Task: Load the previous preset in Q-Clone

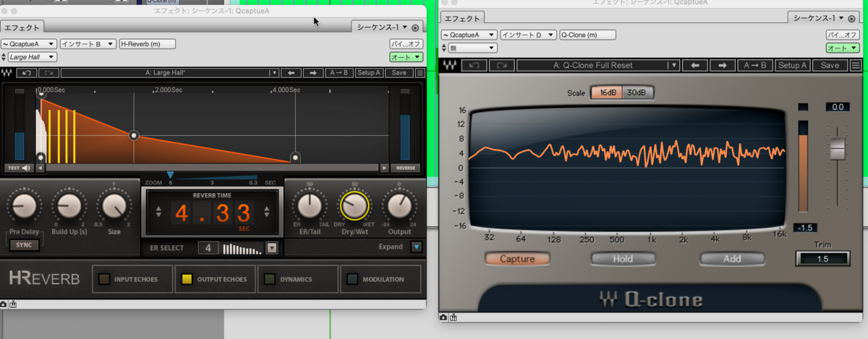Action: click(694, 65)
